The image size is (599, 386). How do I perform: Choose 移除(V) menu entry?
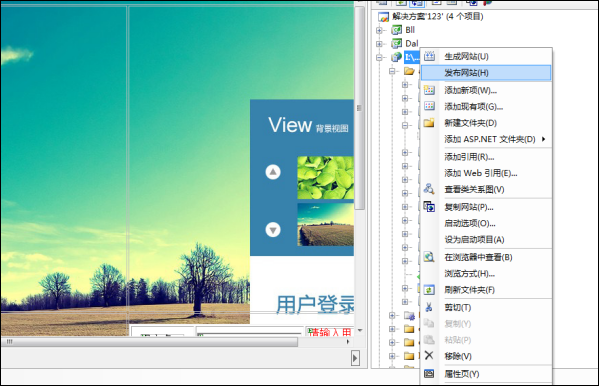[x=486, y=356]
